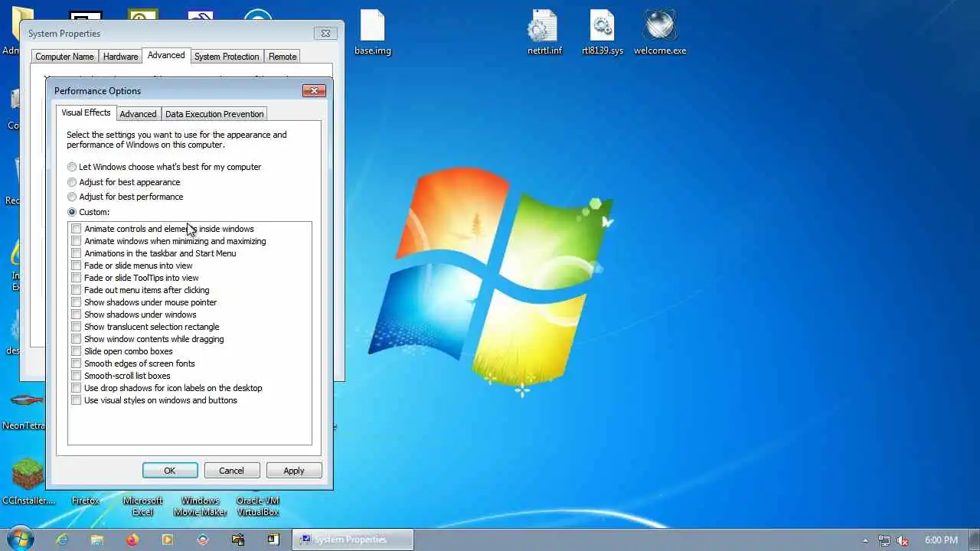Enable Animations in the taskbar and Start Menu
Screen dimensions: 980x551
click(76, 253)
